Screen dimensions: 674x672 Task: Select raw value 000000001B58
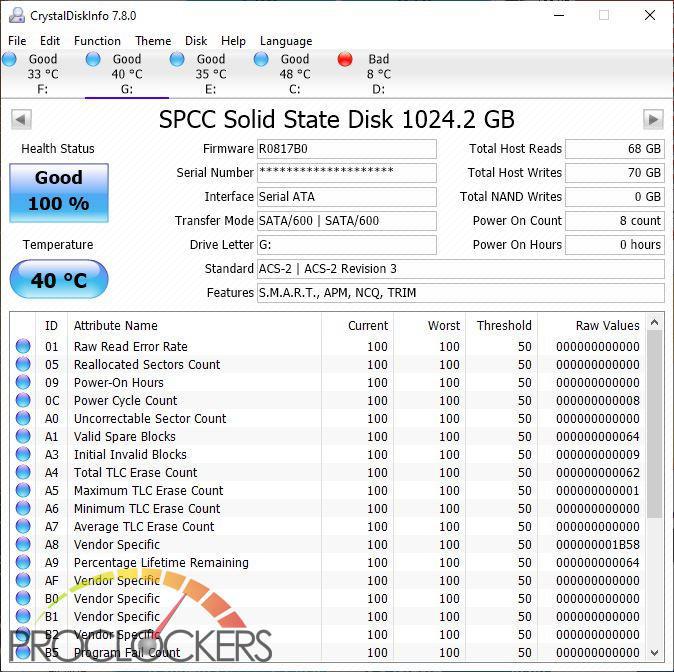coord(597,544)
